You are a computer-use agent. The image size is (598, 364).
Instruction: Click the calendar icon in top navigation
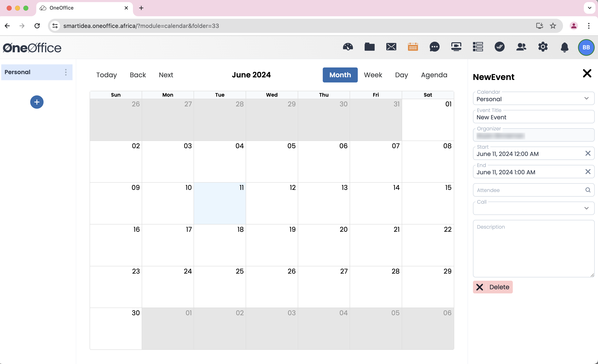click(x=413, y=47)
